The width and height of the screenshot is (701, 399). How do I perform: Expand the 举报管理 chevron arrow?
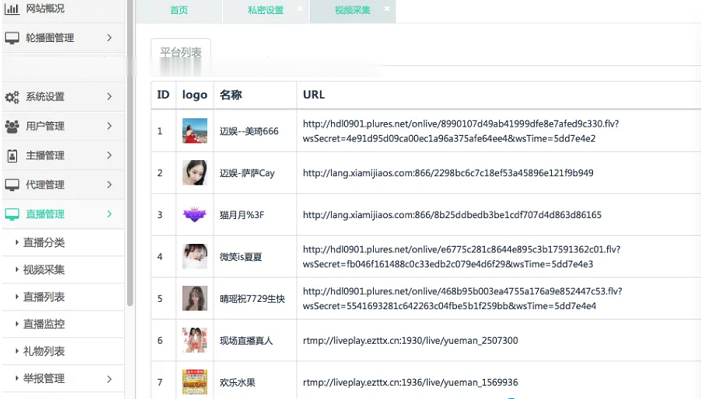click(109, 379)
